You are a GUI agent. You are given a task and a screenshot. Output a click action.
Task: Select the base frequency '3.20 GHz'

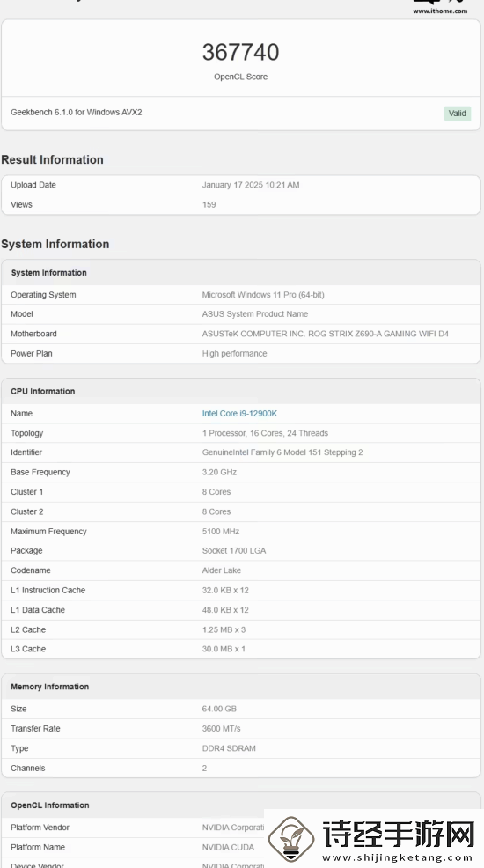(x=220, y=472)
